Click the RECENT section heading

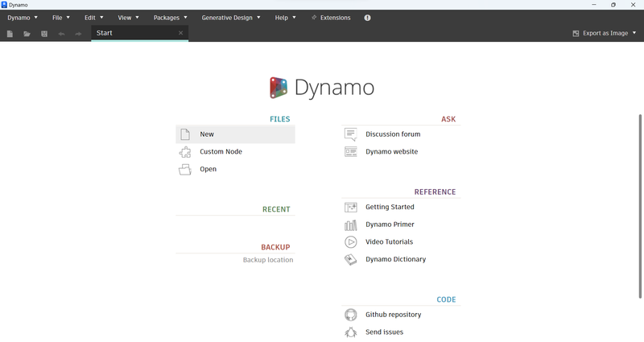tap(276, 209)
